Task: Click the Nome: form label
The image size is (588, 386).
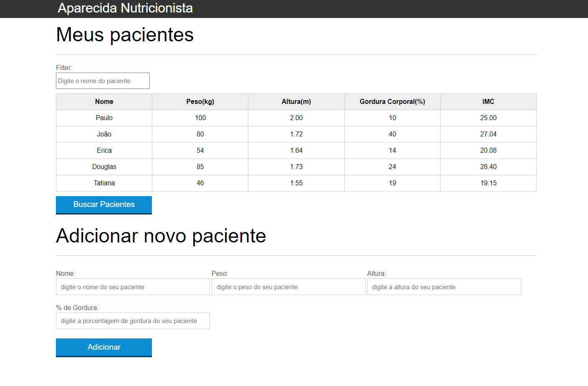Action: point(66,274)
